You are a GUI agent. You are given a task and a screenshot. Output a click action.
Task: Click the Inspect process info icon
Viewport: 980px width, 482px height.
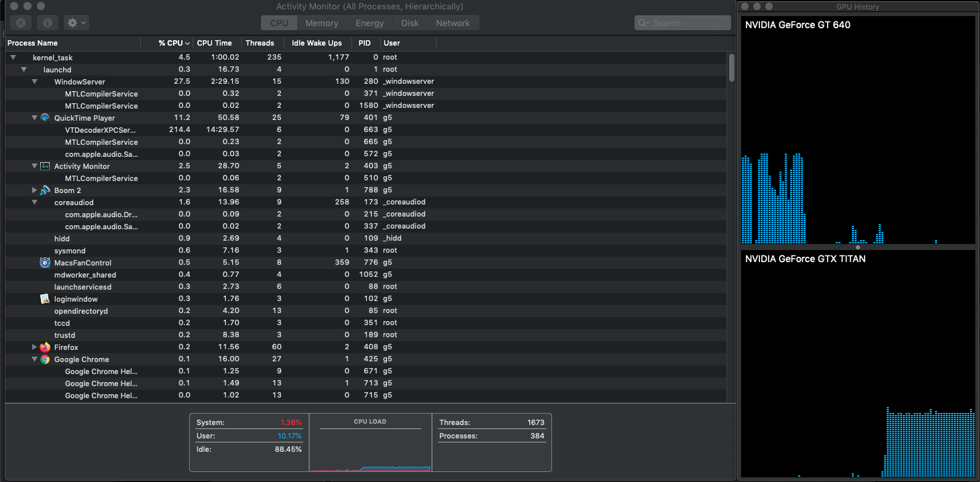coord(47,23)
